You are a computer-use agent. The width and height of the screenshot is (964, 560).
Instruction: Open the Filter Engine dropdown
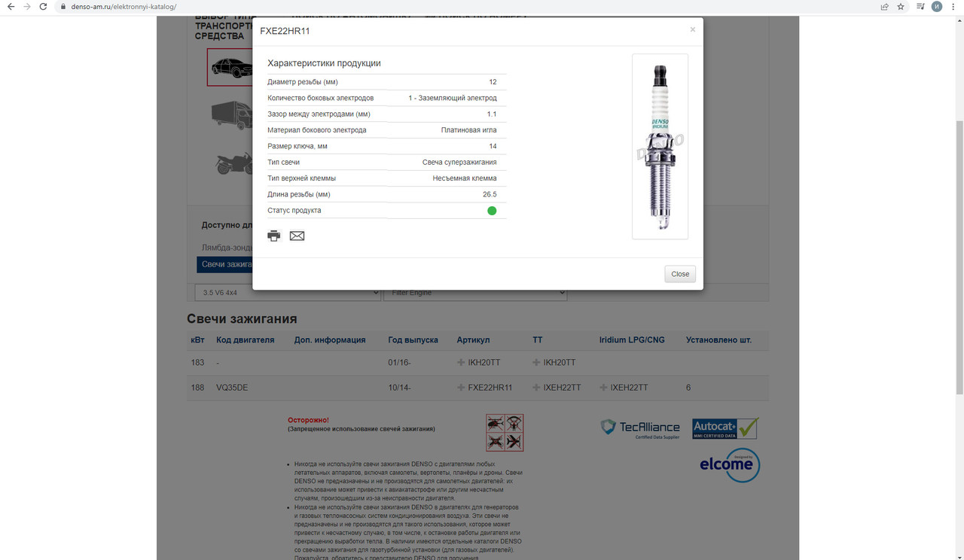click(x=474, y=293)
